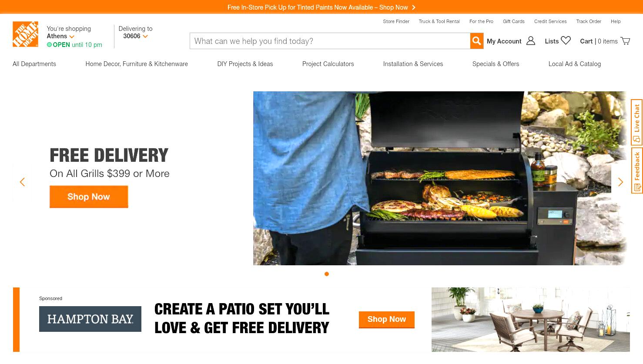This screenshot has width=643, height=364.
Task: Open My Account user icon
Action: click(x=530, y=41)
